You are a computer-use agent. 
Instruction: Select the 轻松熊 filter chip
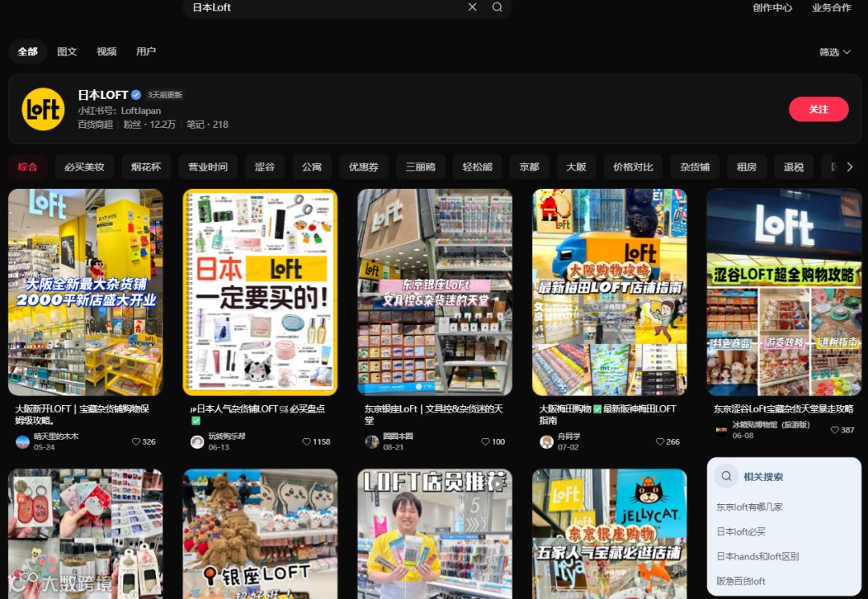pyautogui.click(x=477, y=166)
